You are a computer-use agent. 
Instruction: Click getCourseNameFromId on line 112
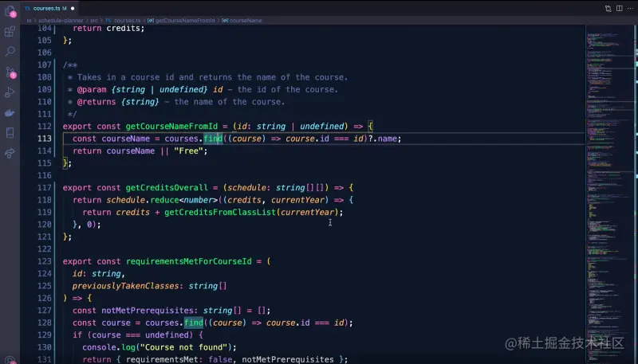[x=171, y=127]
